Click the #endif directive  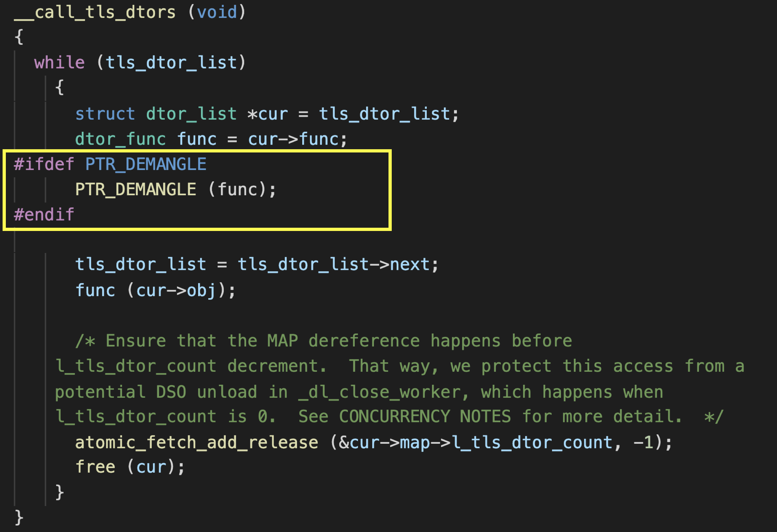pyautogui.click(x=44, y=215)
